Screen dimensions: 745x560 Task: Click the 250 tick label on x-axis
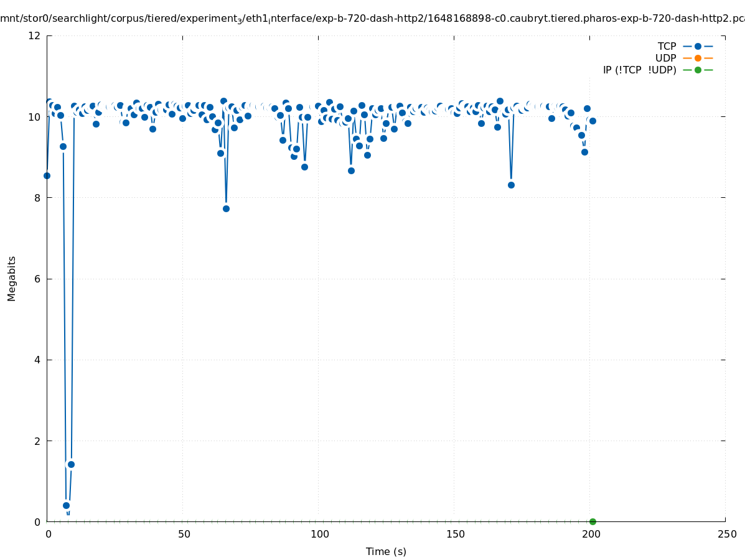point(726,534)
